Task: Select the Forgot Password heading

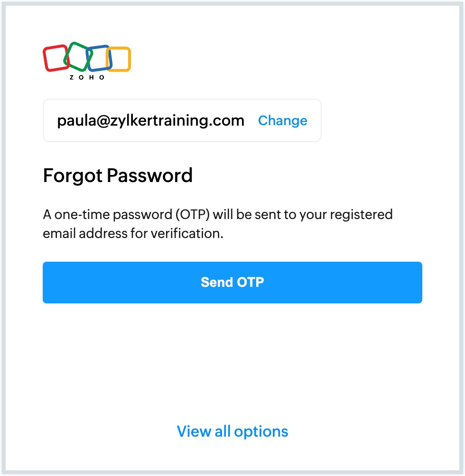Action: point(118,175)
